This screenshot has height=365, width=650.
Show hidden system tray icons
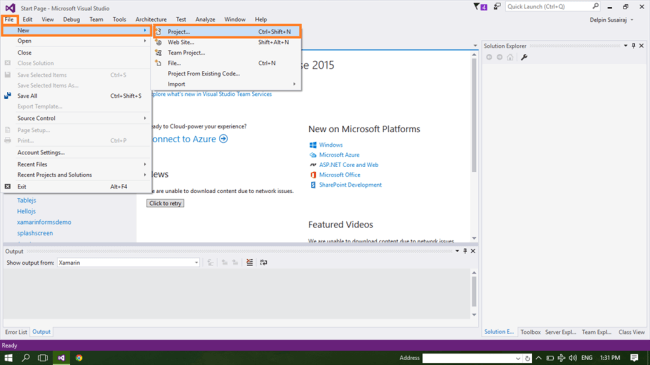[538, 358]
